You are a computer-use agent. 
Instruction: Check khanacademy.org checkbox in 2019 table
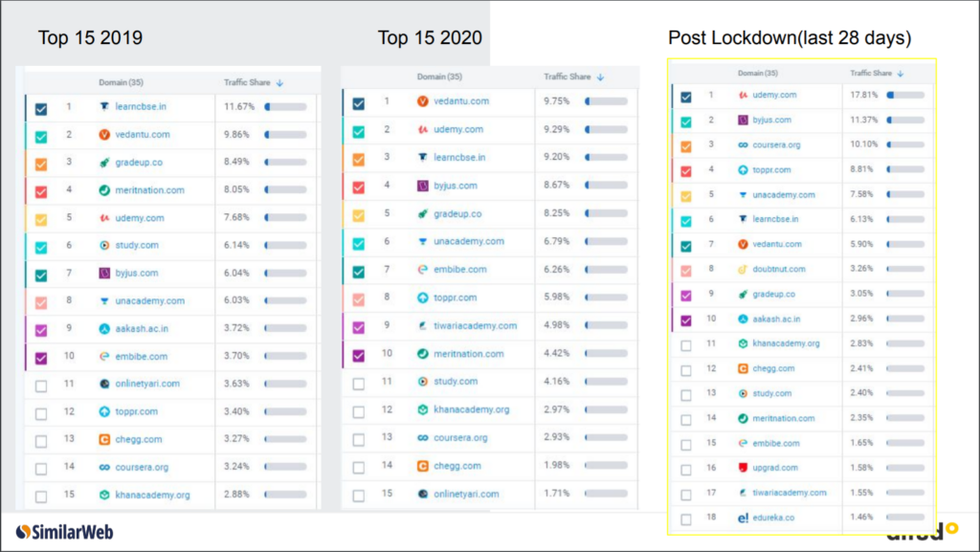tap(41, 497)
